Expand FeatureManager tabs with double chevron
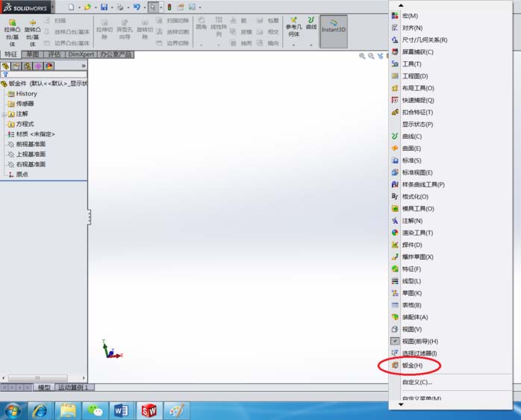This screenshot has height=420, width=521. (84, 66)
